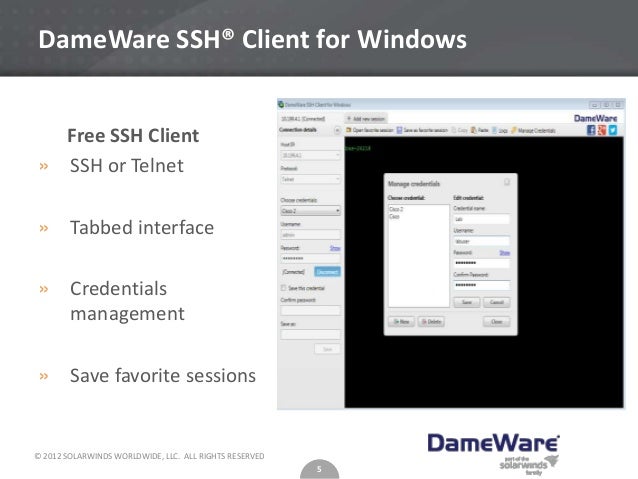Viewport: 638px width, 479px height.
Task: Open the Protocol dropdown showing Telnet
Action: (x=310, y=179)
